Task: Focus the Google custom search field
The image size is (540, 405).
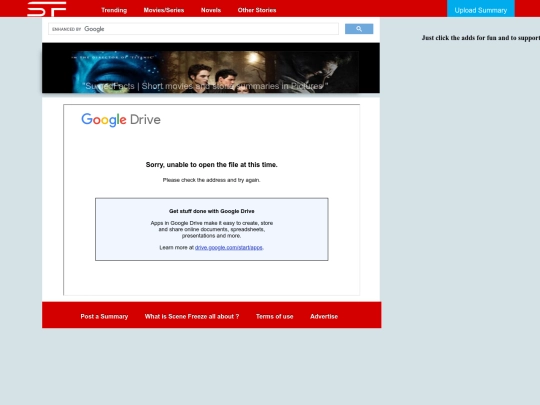Action: [193, 29]
